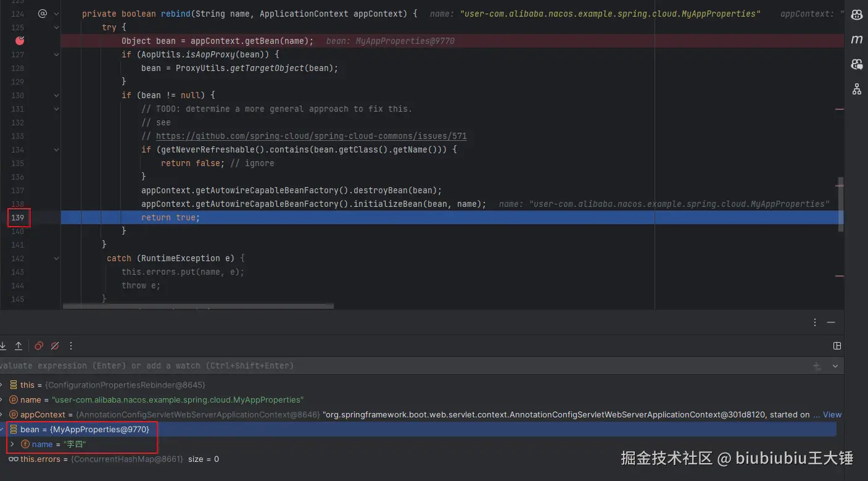Click the editor horizontal scrollbar thumb
The image size is (868, 481).
(198, 306)
